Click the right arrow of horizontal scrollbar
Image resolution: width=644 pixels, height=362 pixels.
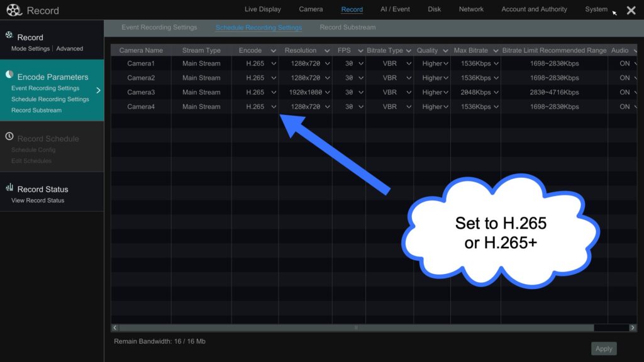click(x=633, y=328)
